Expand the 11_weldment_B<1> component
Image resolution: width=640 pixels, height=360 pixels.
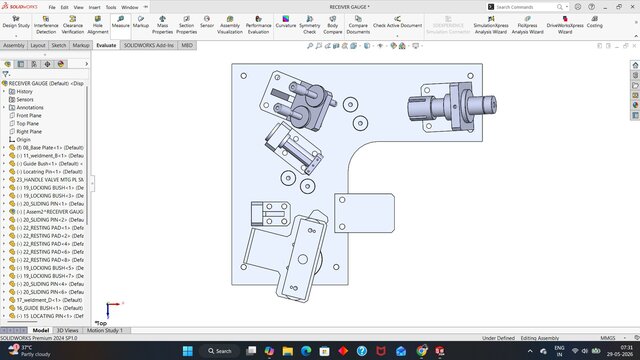4,156
